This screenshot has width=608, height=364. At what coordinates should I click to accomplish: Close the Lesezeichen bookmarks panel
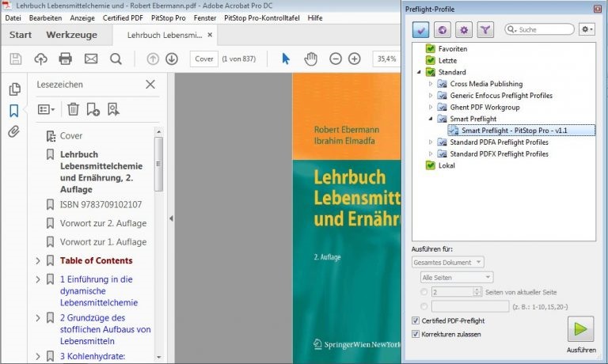pos(150,85)
